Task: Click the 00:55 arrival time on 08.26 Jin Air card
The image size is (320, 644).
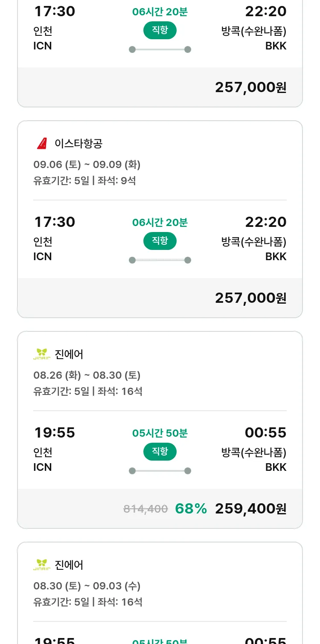Action: (x=265, y=433)
